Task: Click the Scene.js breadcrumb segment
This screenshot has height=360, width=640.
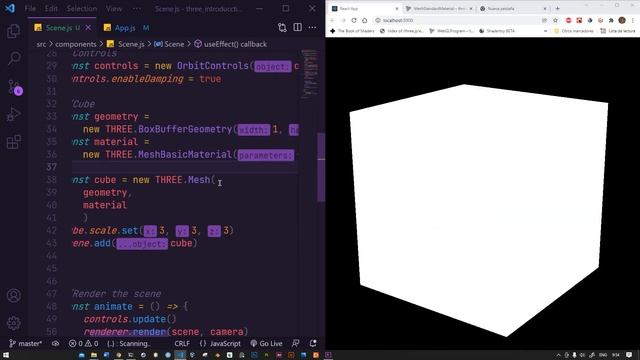Action: tap(126, 44)
